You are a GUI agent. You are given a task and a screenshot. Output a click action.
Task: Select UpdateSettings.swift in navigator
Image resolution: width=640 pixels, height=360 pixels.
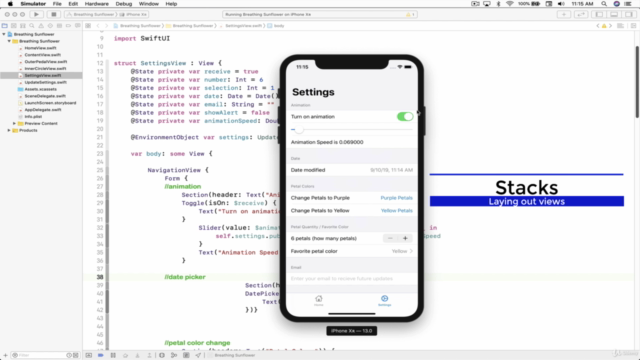[x=45, y=82]
